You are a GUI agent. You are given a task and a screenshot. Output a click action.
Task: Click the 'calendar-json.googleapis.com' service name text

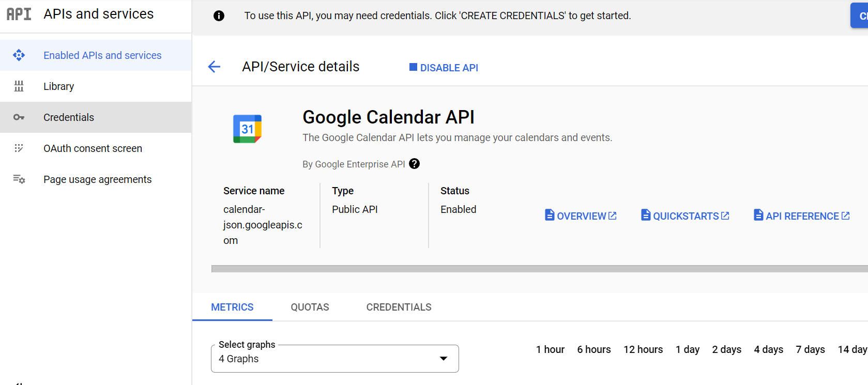(263, 225)
